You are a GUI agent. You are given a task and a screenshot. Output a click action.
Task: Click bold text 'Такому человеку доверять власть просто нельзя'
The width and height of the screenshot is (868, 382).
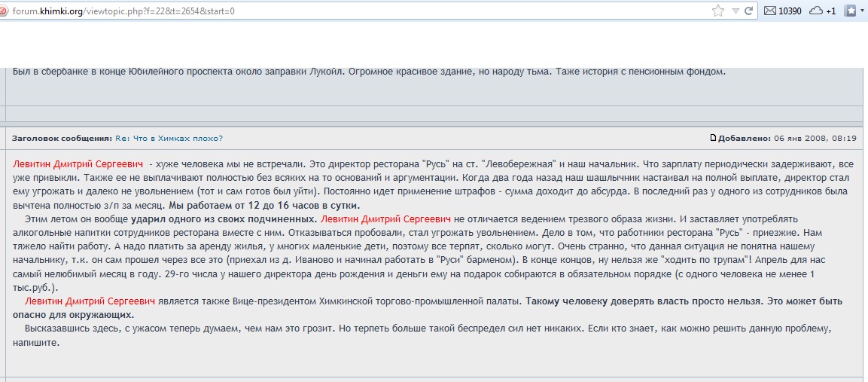(655, 301)
